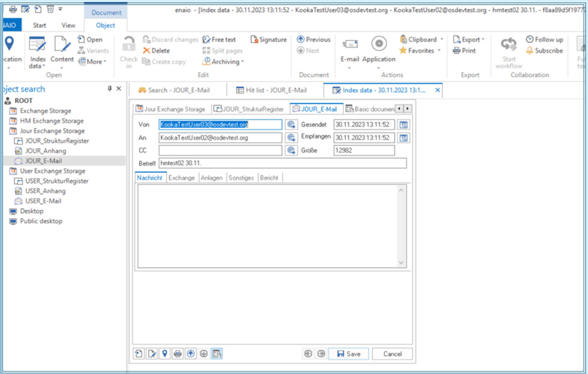
Task: Open the Export dropdown
Action: coord(468,39)
